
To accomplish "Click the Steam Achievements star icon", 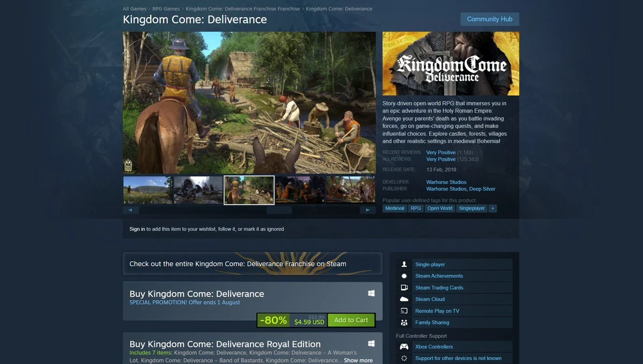I will pyautogui.click(x=404, y=276).
